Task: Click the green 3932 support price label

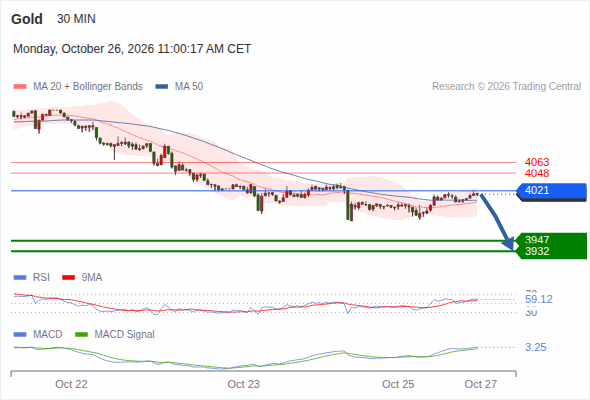Action: tap(537, 251)
